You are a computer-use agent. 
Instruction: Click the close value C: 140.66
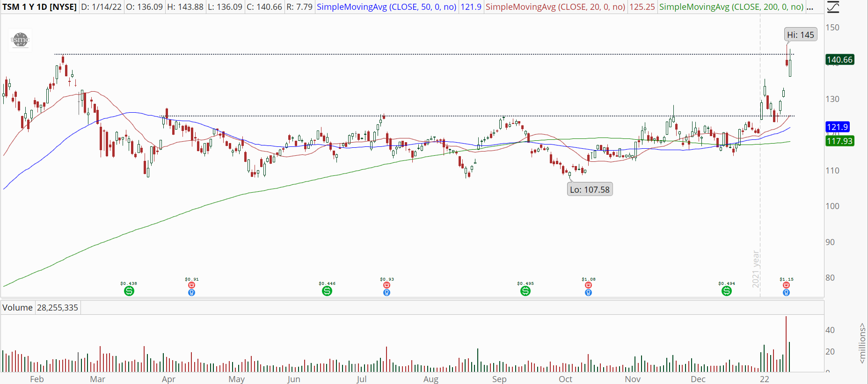[264, 7]
